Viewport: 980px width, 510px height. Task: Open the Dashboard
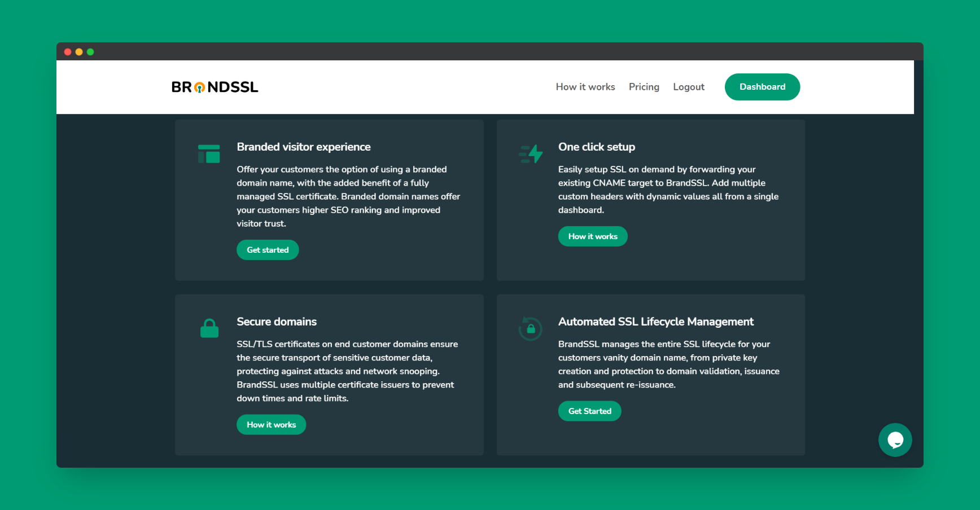coord(762,87)
